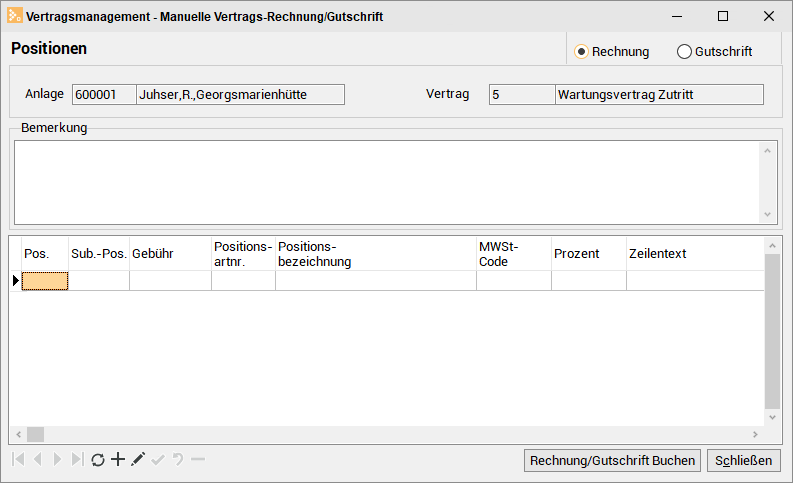The height and width of the screenshot is (483, 793).
Task: Click the grid's vertical scroll up arrow
Action: [x=772, y=246]
